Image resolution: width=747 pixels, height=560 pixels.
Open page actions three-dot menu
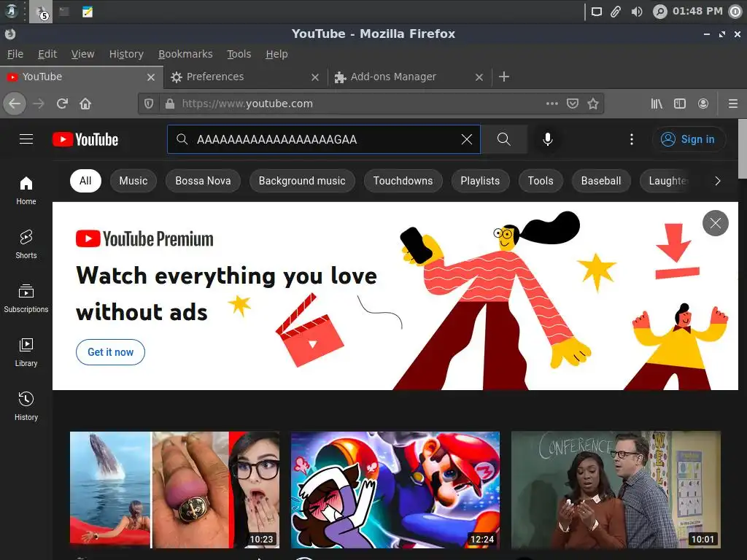[x=551, y=104]
